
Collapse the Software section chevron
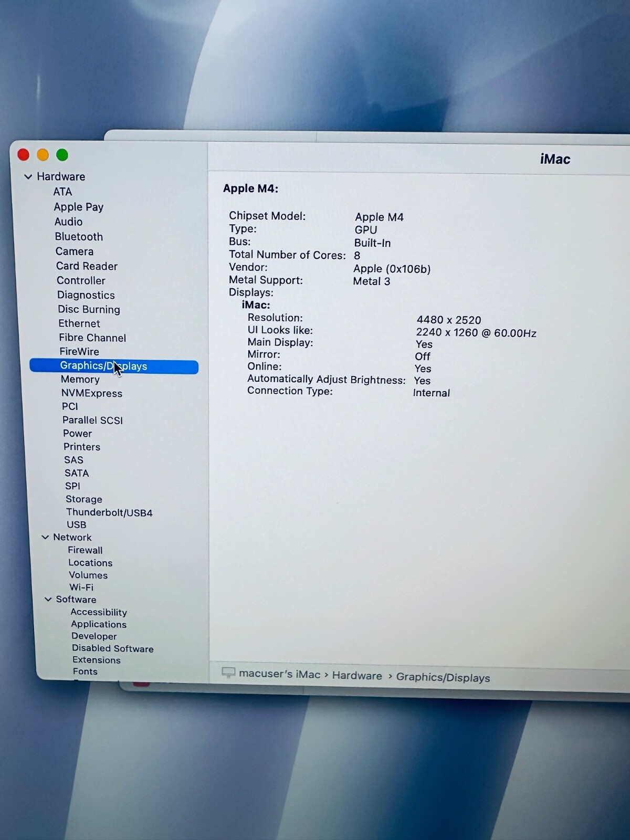coord(48,599)
